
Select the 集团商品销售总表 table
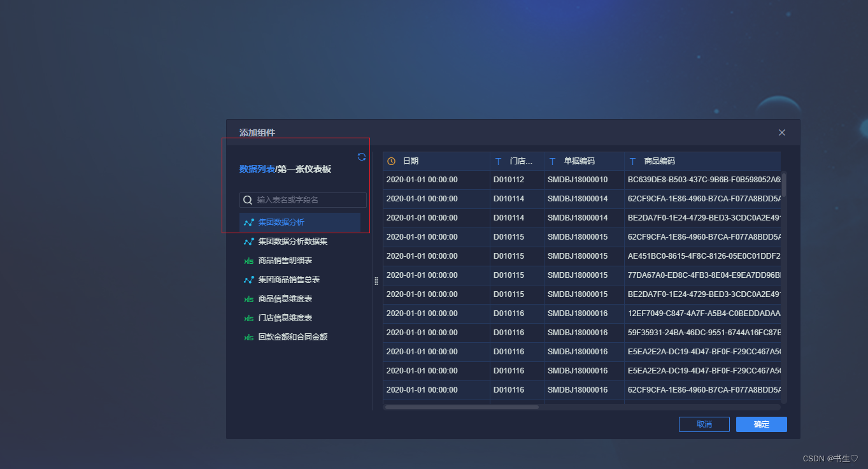pos(300,280)
